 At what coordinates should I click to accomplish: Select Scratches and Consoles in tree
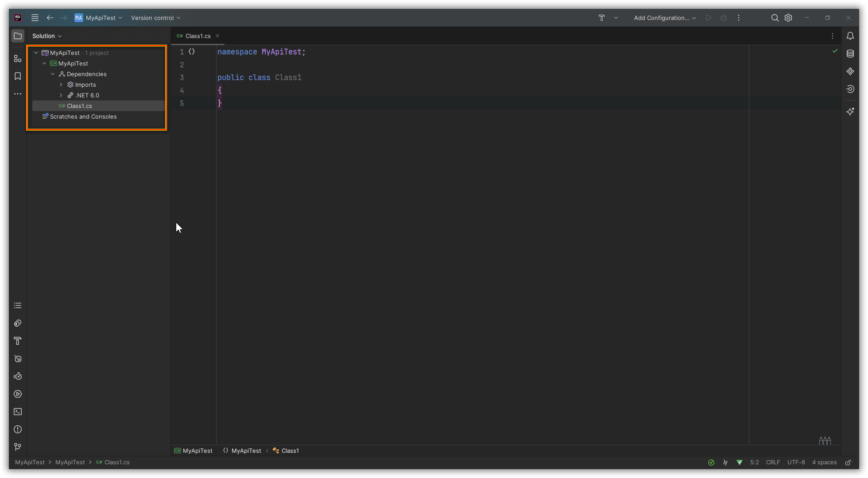(83, 116)
